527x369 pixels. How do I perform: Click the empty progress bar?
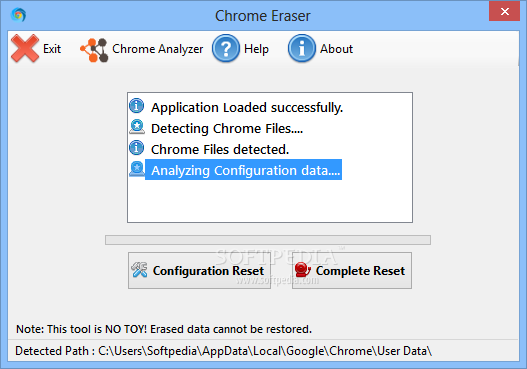click(268, 240)
